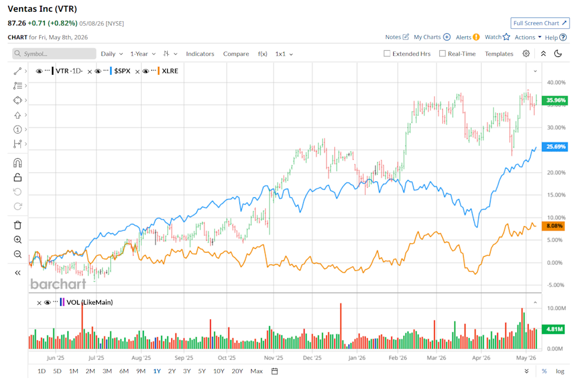Open the Indicators menu
588x391 pixels.
pyautogui.click(x=200, y=54)
